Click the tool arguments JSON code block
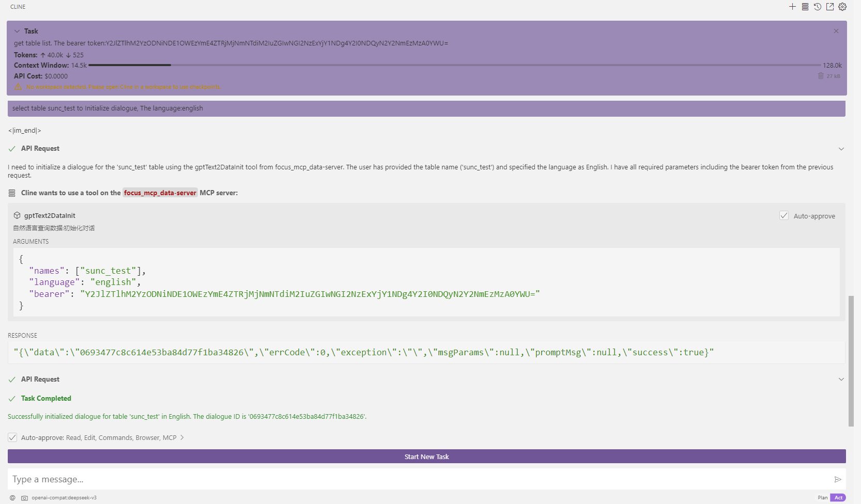Image resolution: width=861 pixels, height=504 pixels. (x=426, y=282)
